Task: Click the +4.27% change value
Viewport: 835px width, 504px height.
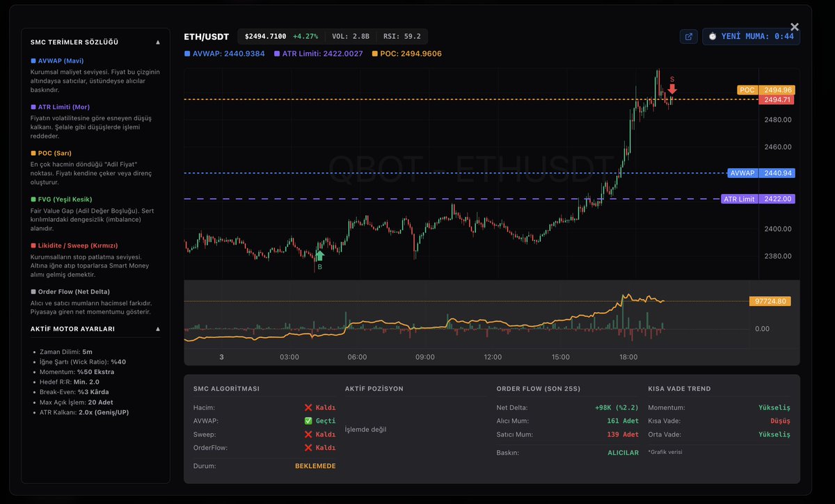Action: (x=305, y=37)
